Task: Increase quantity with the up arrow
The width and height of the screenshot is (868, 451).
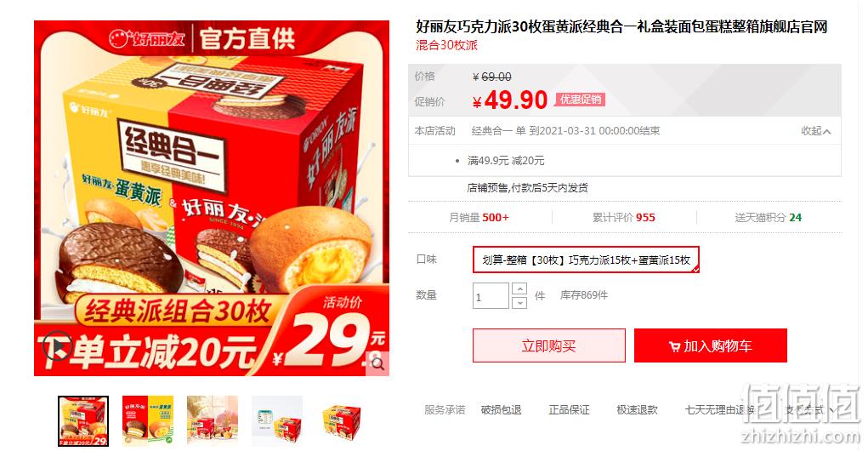Action: (x=519, y=288)
